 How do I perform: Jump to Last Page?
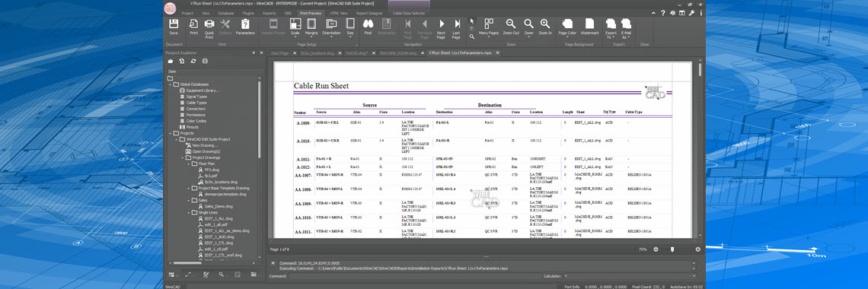(457, 29)
